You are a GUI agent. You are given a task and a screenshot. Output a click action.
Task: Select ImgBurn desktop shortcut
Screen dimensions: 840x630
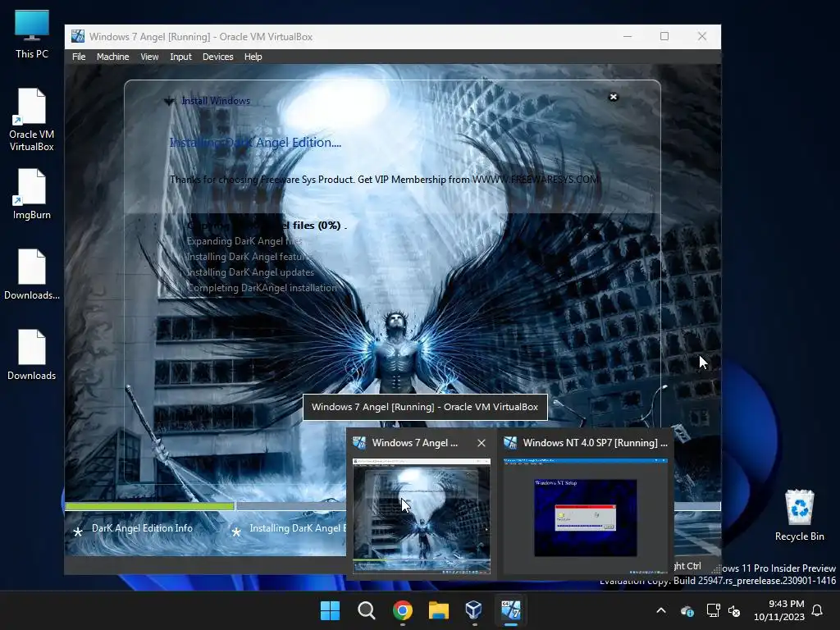pyautogui.click(x=32, y=194)
